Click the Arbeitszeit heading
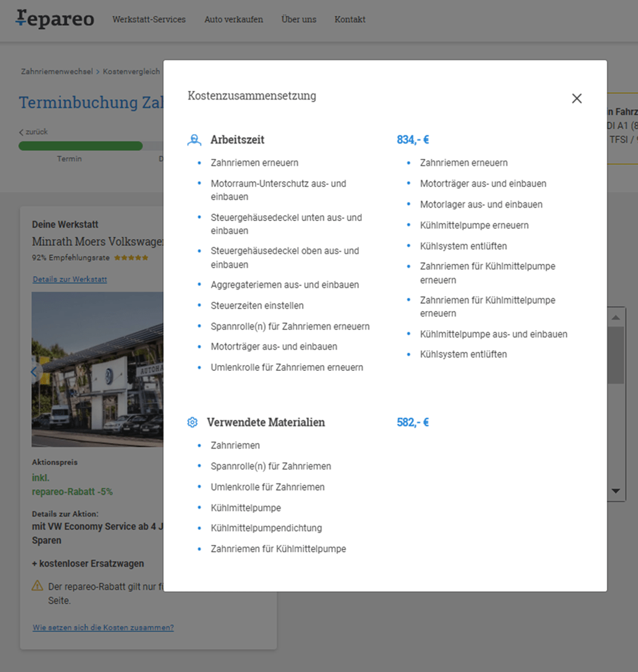This screenshot has width=638, height=672. point(237,140)
